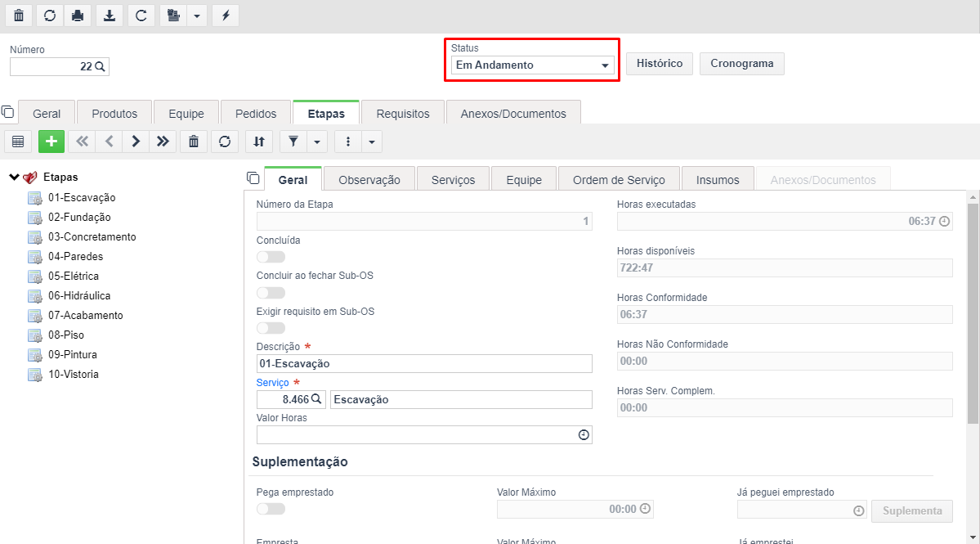The image size is (980, 544).
Task: Go to last record with double-arrow icon
Action: point(163,142)
